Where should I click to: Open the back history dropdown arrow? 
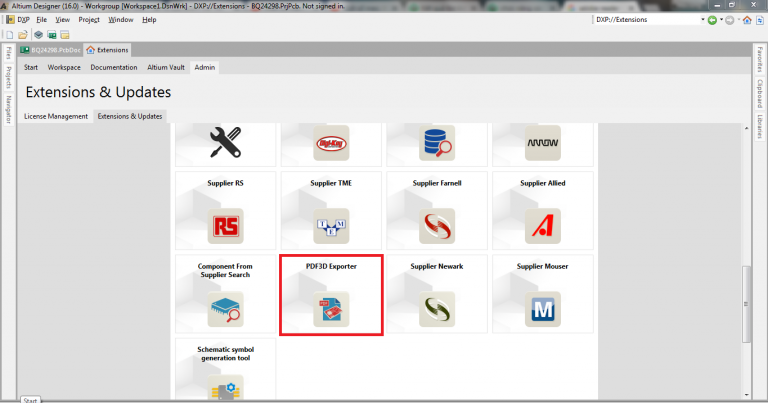[x=721, y=20]
